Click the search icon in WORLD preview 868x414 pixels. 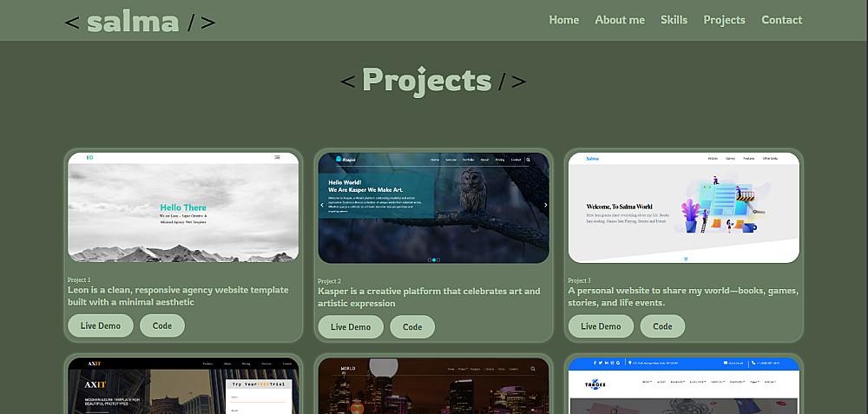[533, 369]
